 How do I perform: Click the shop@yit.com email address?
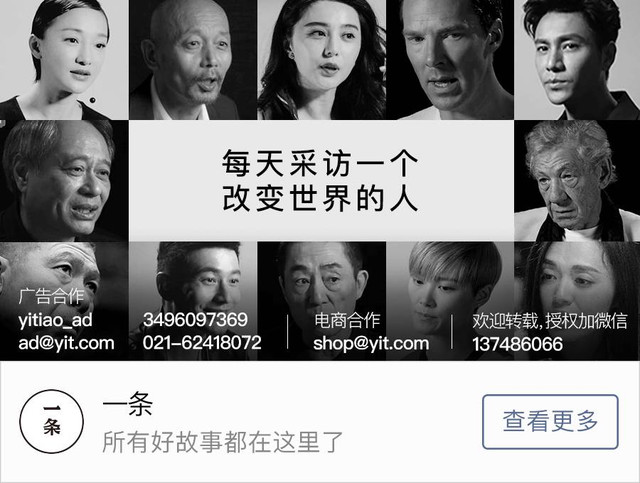pyautogui.click(x=371, y=343)
